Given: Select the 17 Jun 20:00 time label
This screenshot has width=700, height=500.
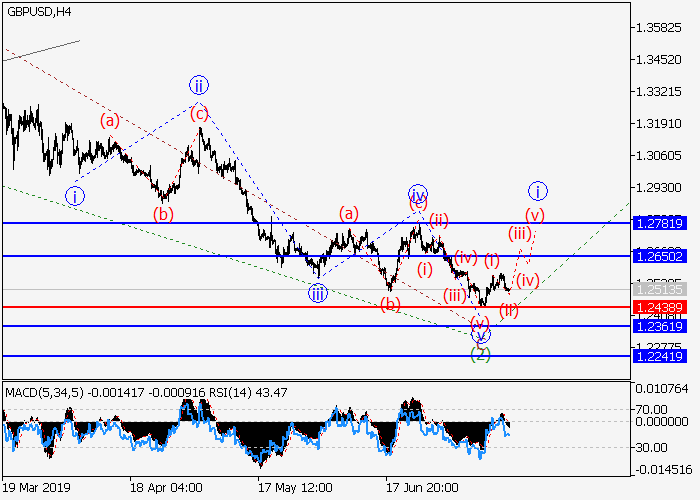Looking at the screenshot, I should coord(423,489).
